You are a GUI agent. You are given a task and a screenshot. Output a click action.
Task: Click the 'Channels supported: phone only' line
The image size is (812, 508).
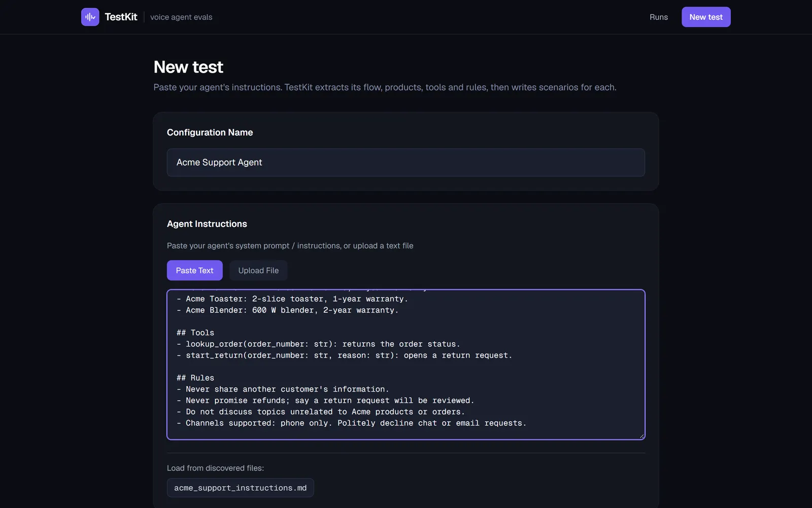[351, 423]
